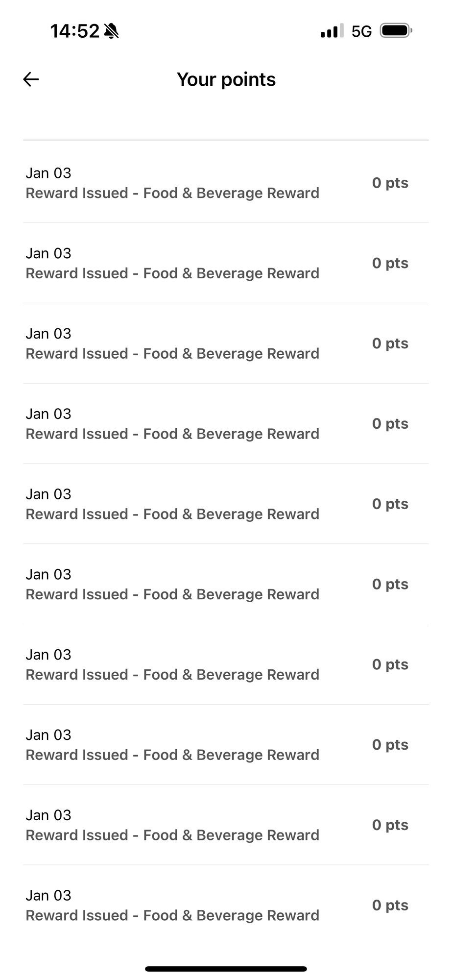
Task: Tap the battery icon in status bar
Action: pyautogui.click(x=396, y=31)
